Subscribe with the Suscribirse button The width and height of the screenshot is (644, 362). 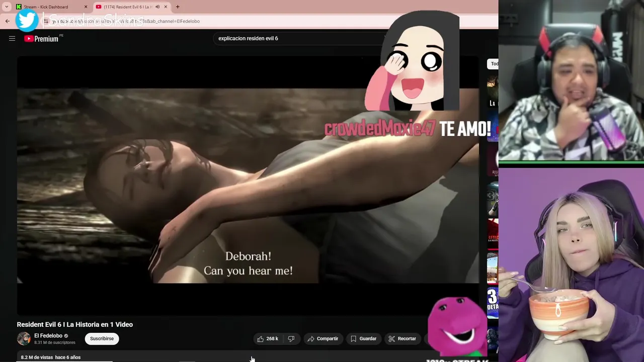[102, 339]
